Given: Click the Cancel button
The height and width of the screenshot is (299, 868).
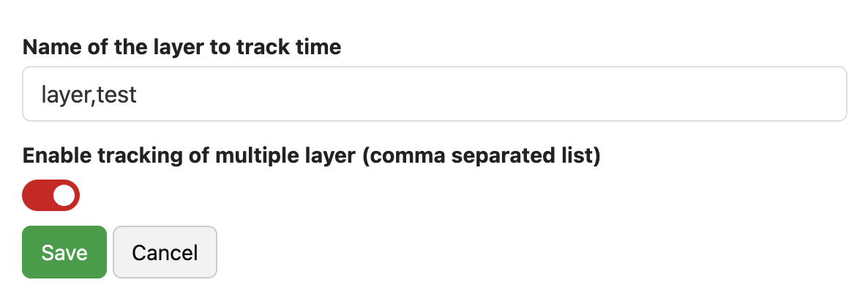Looking at the screenshot, I should coord(165,252).
